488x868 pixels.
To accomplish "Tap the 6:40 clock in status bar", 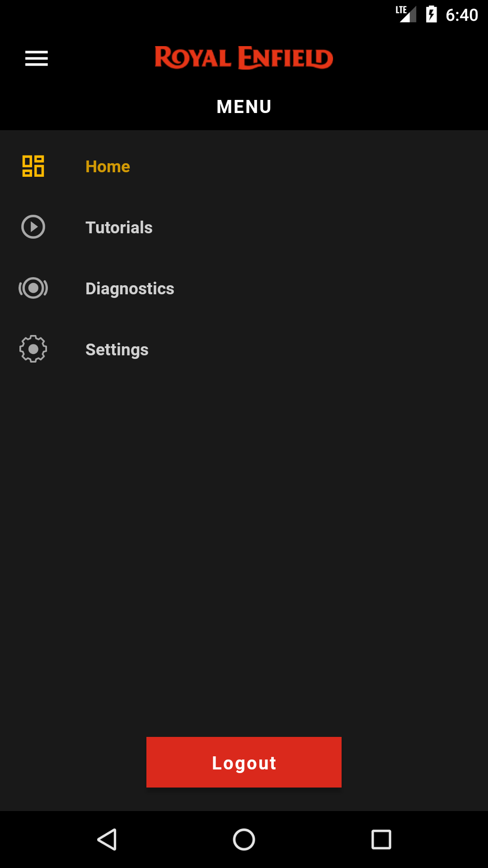I will [461, 15].
